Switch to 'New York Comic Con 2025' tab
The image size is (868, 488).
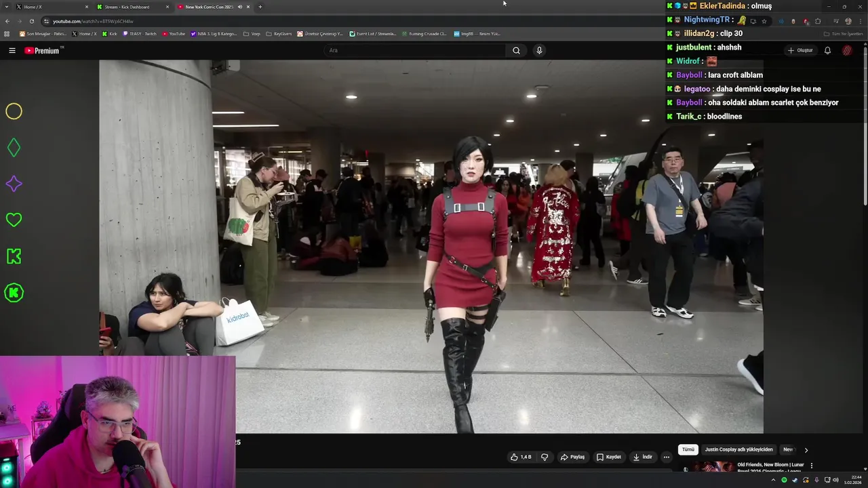click(208, 7)
